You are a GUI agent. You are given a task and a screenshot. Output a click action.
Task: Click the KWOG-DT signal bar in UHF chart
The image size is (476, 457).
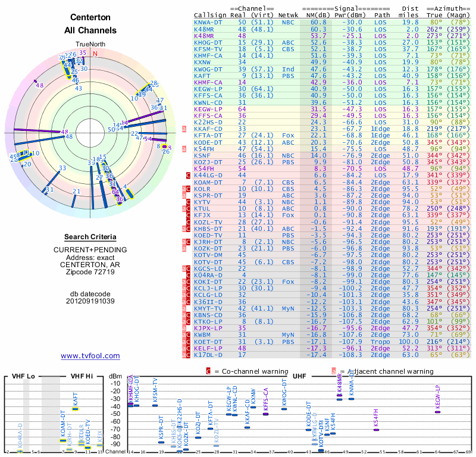pyautogui.click(x=284, y=409)
